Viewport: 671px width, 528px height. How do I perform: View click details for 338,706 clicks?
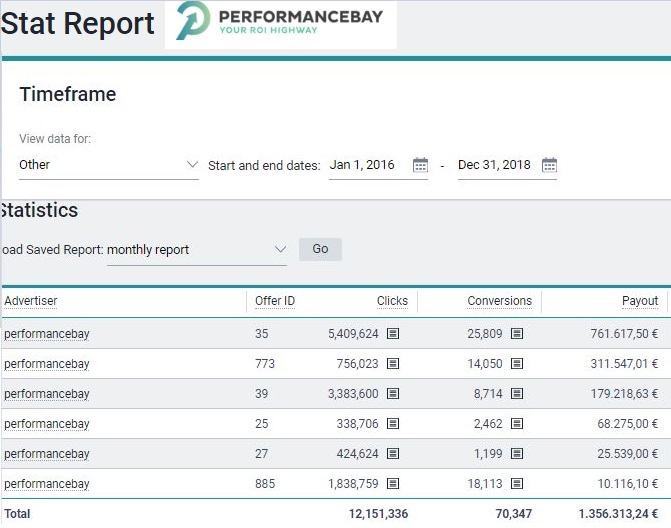(x=393, y=423)
